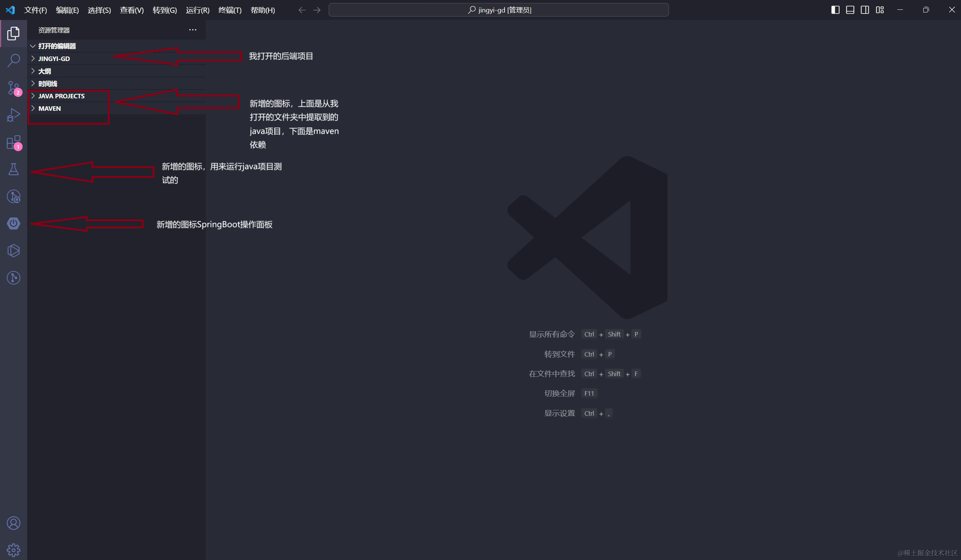Open the 文件(F) menu

tap(35, 10)
